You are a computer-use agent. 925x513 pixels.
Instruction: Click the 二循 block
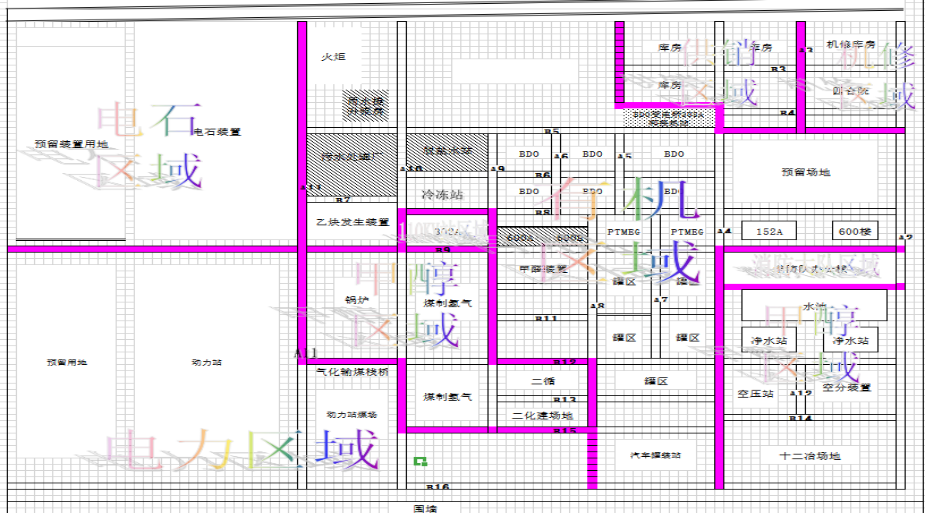pos(543,381)
